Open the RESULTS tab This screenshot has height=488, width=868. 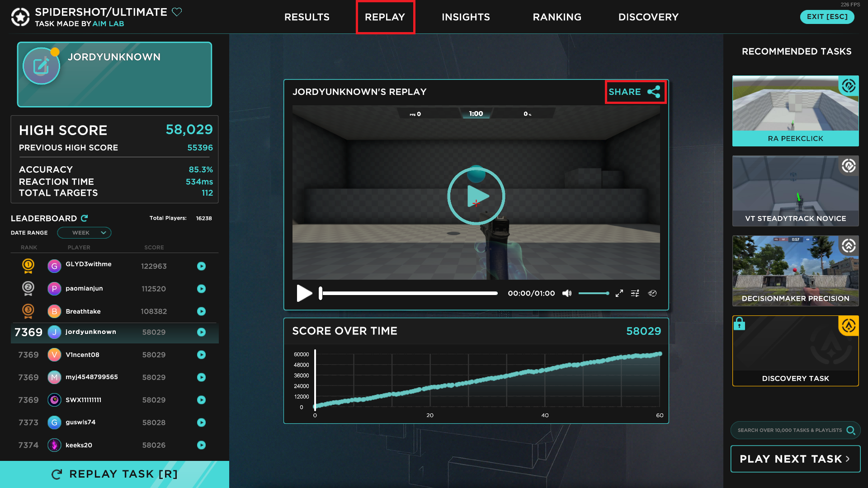click(307, 17)
